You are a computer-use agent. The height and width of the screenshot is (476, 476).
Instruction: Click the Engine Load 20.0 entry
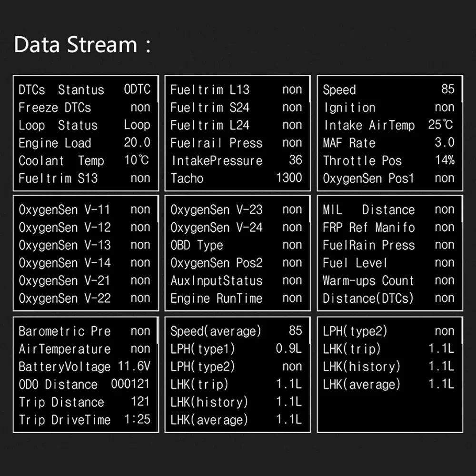click(84, 143)
